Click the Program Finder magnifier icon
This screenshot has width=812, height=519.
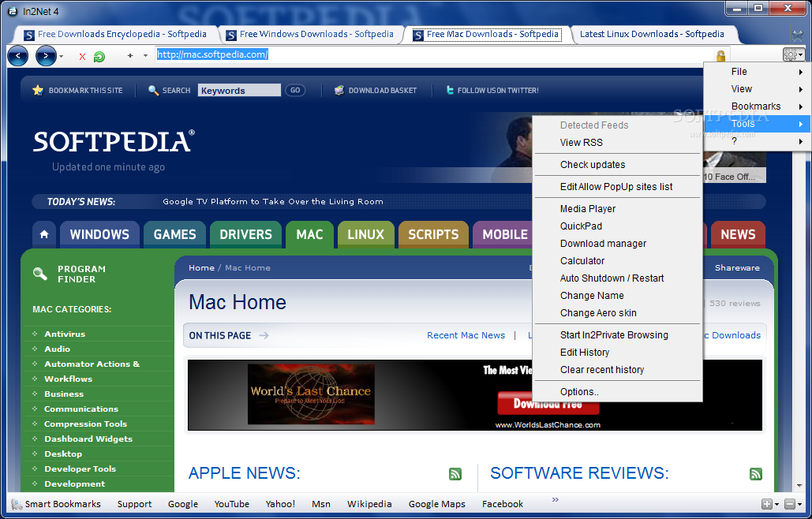pyautogui.click(x=40, y=273)
